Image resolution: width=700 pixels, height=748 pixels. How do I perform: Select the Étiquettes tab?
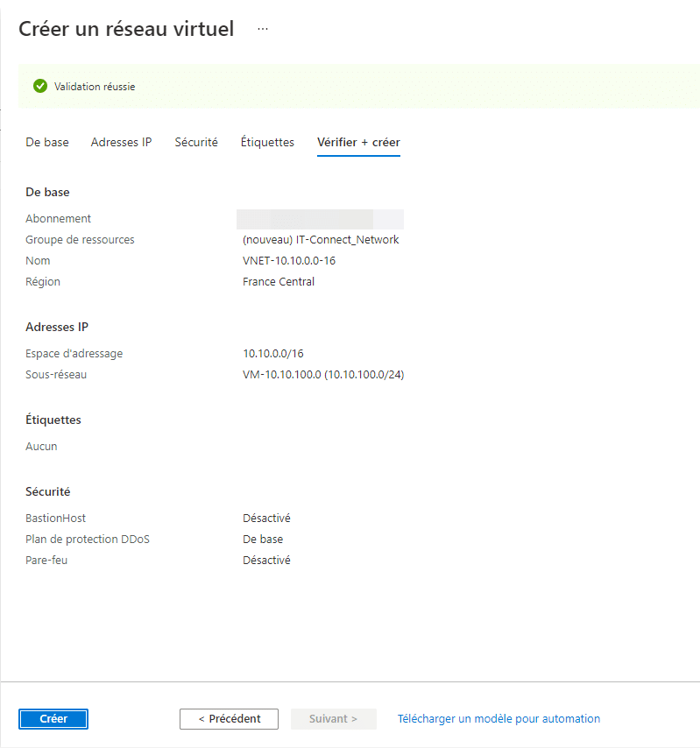[x=267, y=142]
